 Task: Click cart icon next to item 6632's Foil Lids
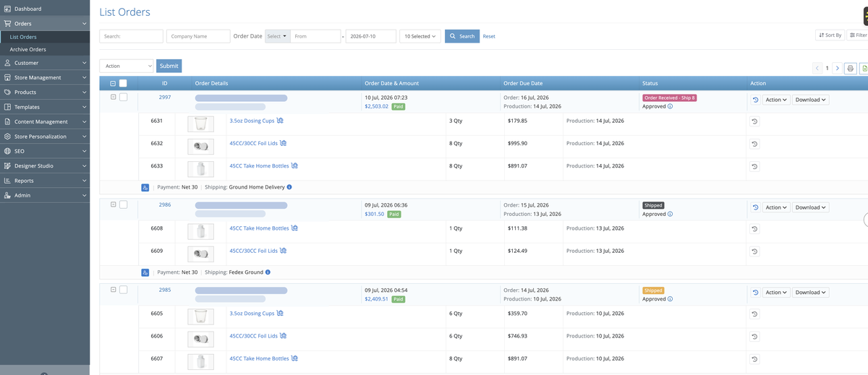point(283,143)
